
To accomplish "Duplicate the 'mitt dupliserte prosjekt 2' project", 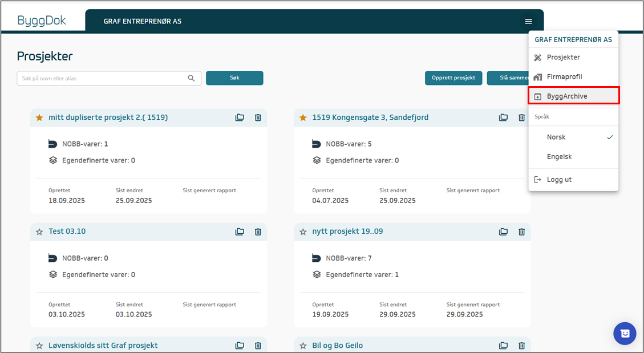I will [x=240, y=117].
